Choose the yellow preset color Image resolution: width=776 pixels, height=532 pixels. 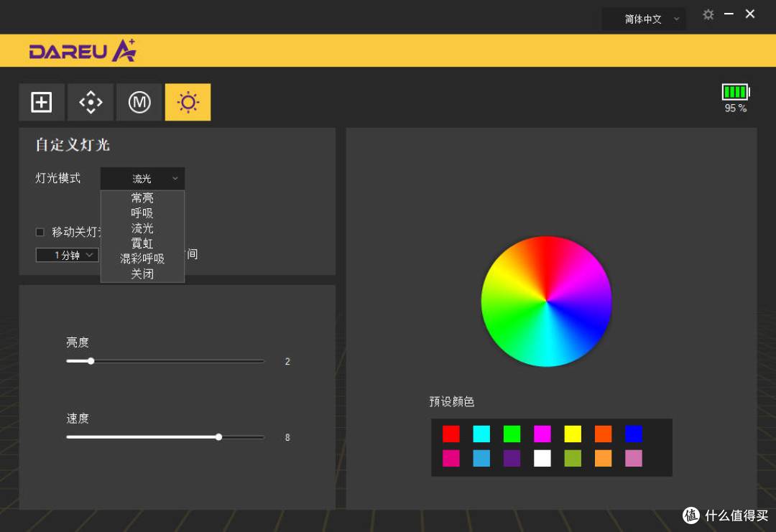573,434
